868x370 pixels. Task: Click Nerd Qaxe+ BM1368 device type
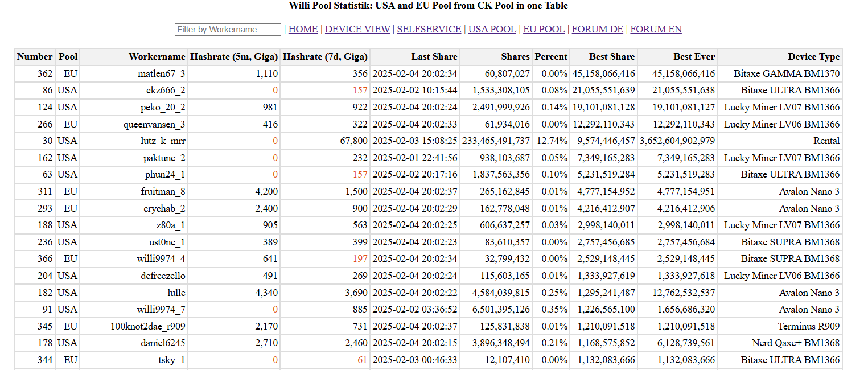pos(796,343)
